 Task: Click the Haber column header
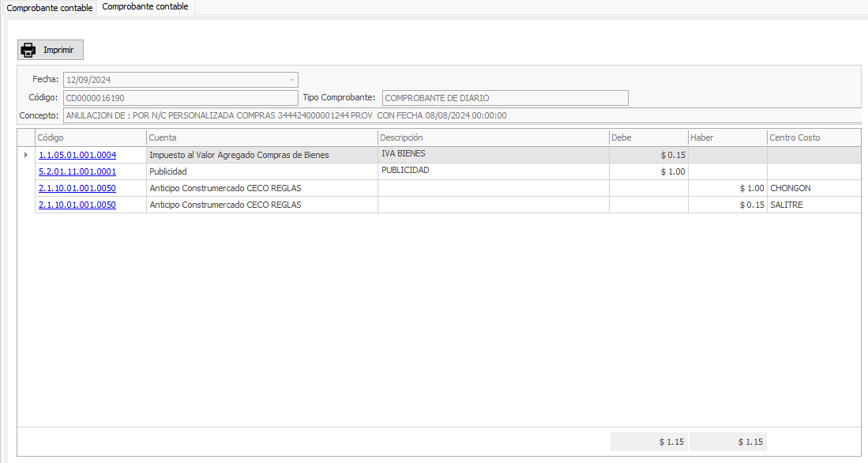727,137
